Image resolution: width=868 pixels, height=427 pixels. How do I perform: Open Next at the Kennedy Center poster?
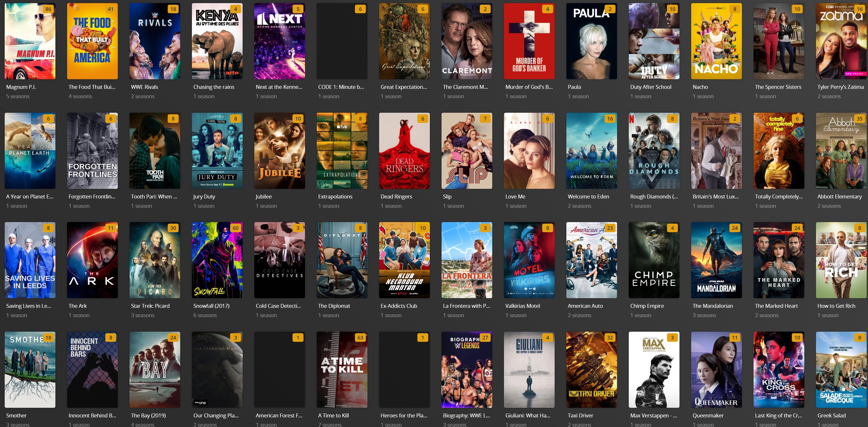pos(280,41)
